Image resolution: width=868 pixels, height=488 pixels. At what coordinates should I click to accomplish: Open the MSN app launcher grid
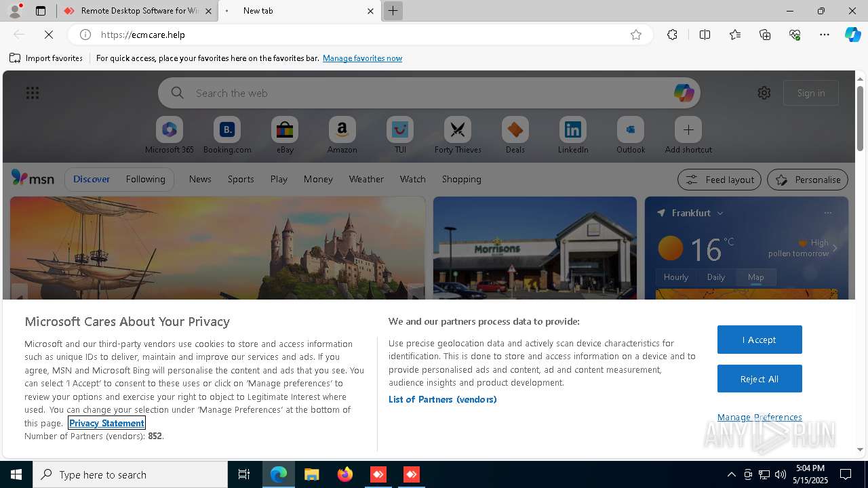[33, 93]
